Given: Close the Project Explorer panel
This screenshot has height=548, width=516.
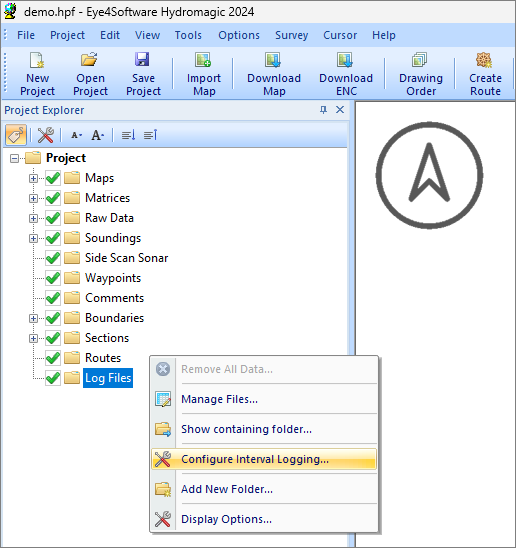Looking at the screenshot, I should click(340, 110).
